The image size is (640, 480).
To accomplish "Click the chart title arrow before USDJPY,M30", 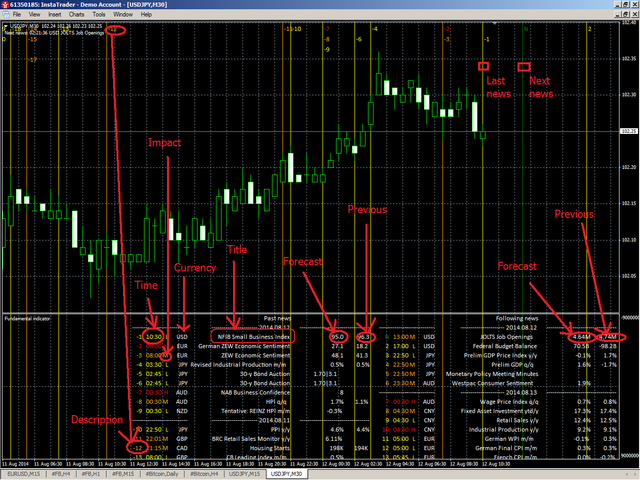I will coord(5,26).
